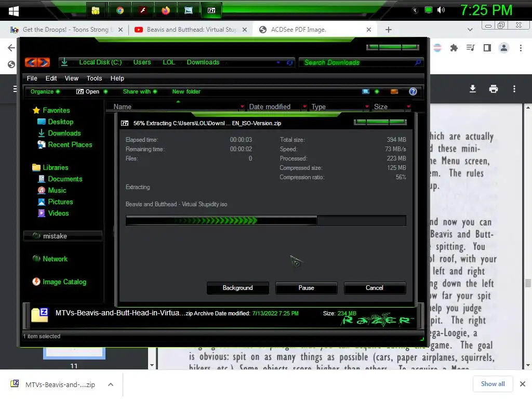Click the volume speaker tray icon

[x=441, y=10]
